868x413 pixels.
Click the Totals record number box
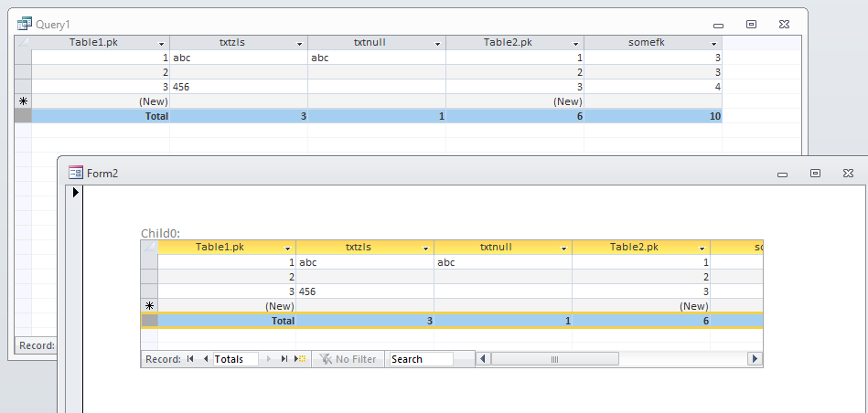pyautogui.click(x=236, y=359)
